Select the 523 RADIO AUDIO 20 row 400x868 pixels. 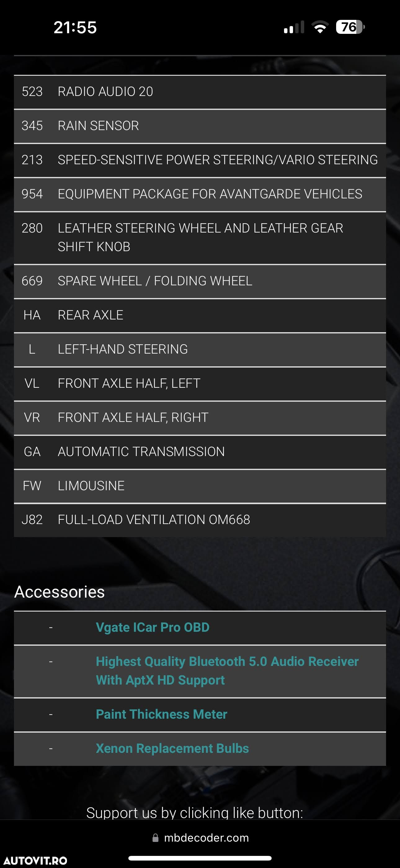[x=200, y=92]
